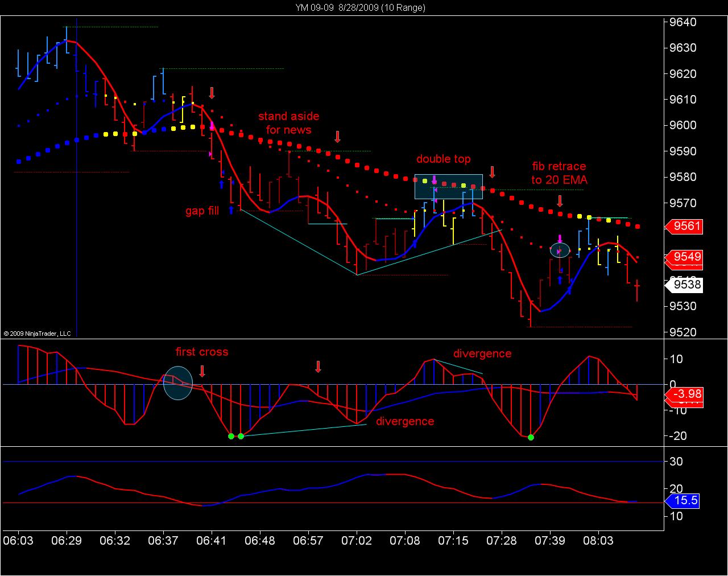
Task: Select the shaded rectangle at the double top
Action: coord(449,187)
